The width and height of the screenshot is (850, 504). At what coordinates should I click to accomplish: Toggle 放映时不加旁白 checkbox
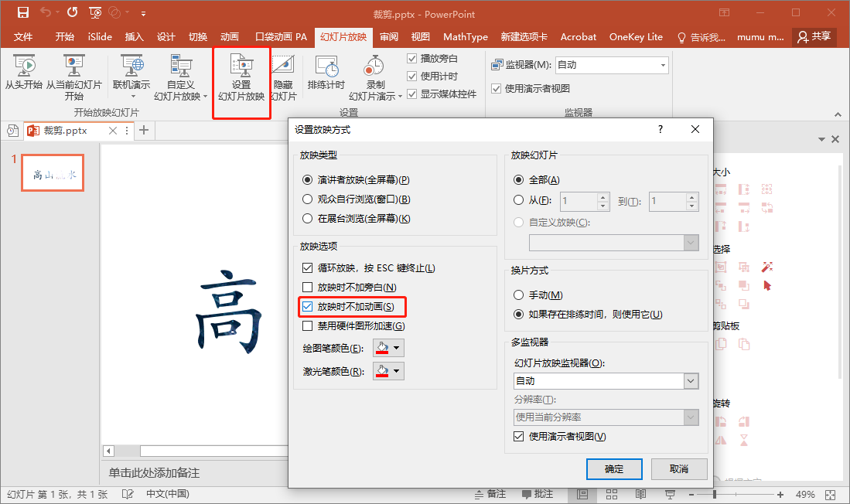[x=307, y=288]
